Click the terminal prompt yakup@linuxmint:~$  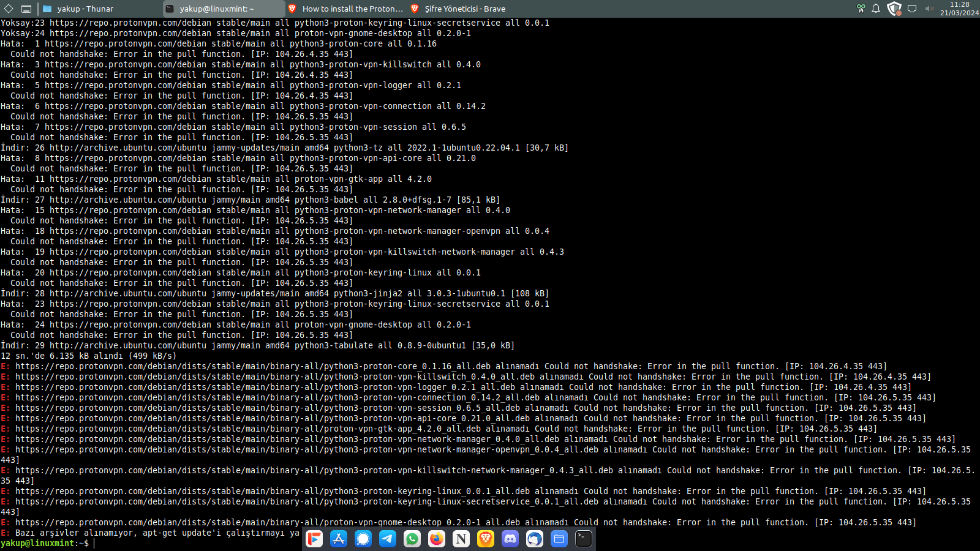click(x=45, y=543)
